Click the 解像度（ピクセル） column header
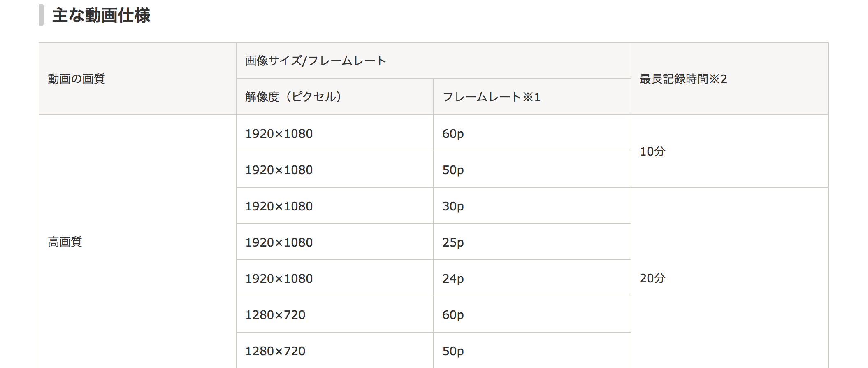868x368 pixels. click(x=335, y=97)
